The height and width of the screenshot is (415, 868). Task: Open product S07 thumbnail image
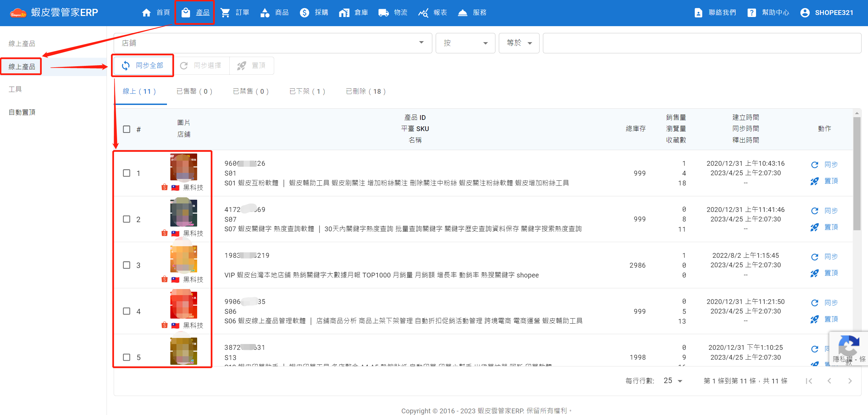[x=184, y=213]
